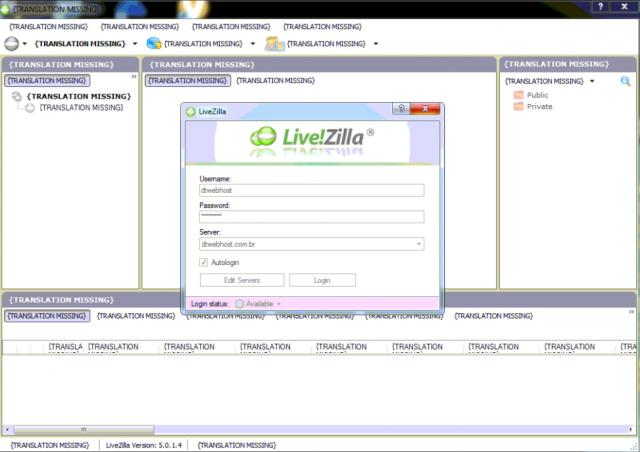Viewport: 640px width, 452px height.
Task: Click the right arrow of the horizontal scrollbar
Action: (631, 429)
